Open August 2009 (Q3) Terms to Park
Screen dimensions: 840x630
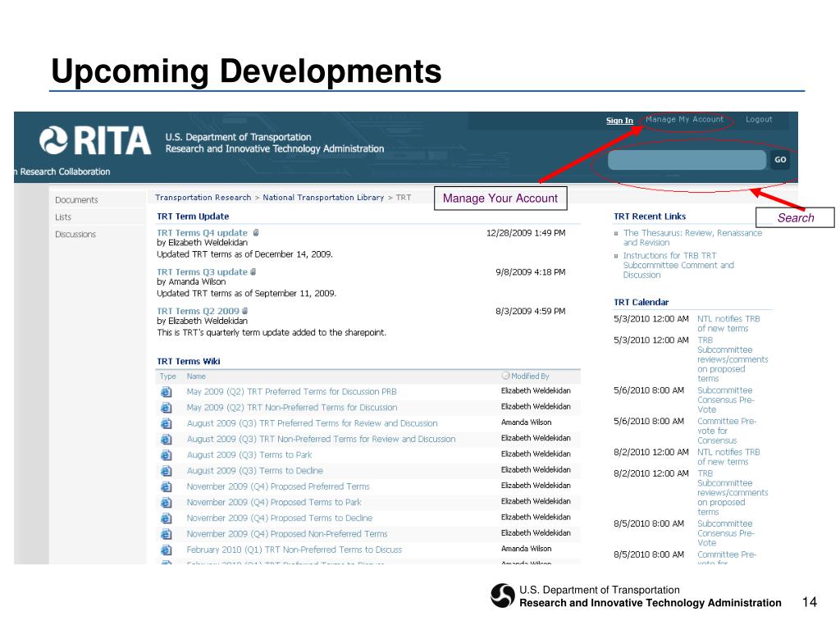[x=249, y=454]
